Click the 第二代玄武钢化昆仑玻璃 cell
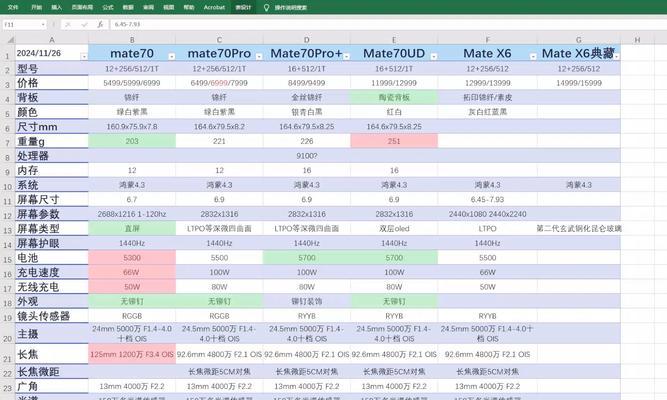 pyautogui.click(x=579, y=229)
